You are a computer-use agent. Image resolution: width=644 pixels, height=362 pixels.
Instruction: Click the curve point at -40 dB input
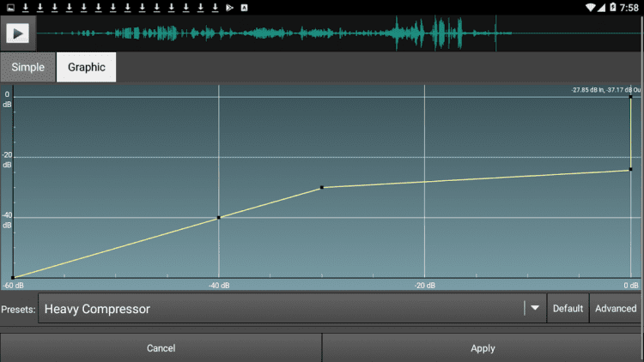(x=219, y=217)
